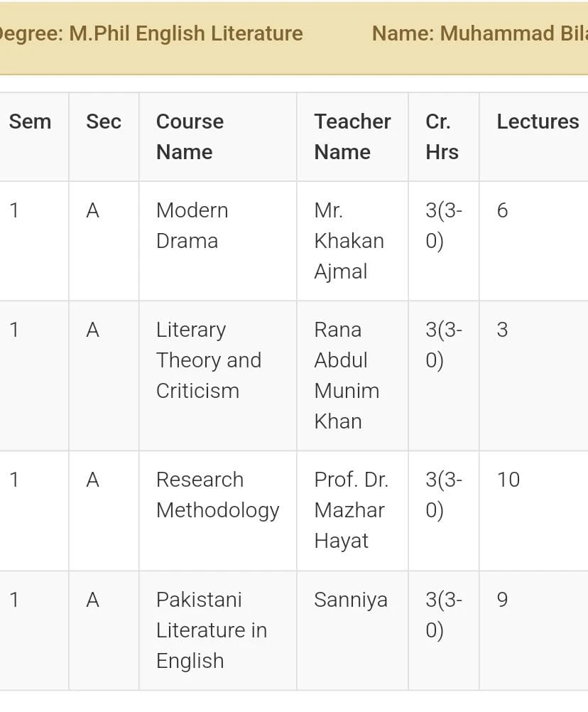Click lecture count 6 for Modern Drama
The height and width of the screenshot is (712, 588).
point(502,211)
